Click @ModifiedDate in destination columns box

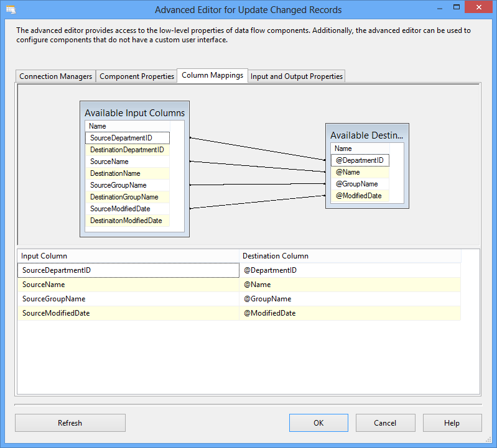pos(359,196)
